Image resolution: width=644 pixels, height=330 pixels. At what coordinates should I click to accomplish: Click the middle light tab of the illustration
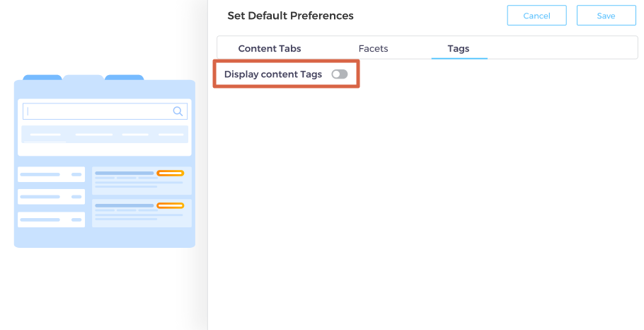point(84,77)
